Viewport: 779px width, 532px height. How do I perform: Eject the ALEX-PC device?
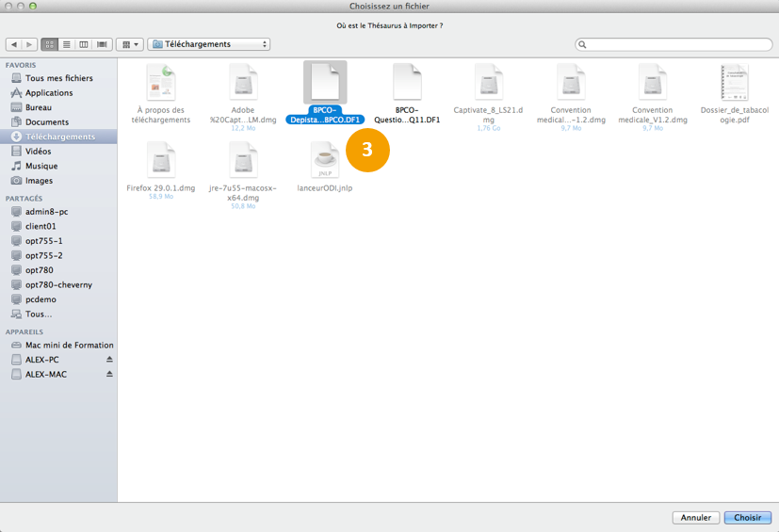coord(109,360)
